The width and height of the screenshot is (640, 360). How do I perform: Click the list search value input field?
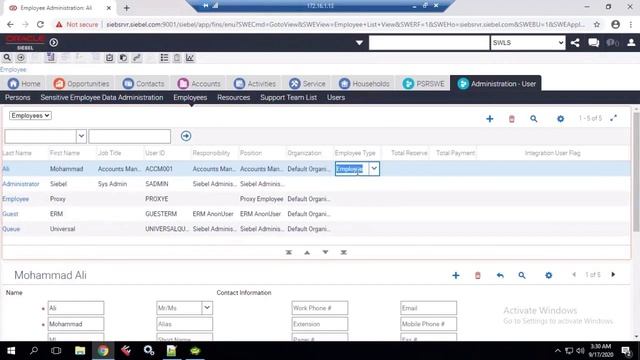(x=130, y=136)
